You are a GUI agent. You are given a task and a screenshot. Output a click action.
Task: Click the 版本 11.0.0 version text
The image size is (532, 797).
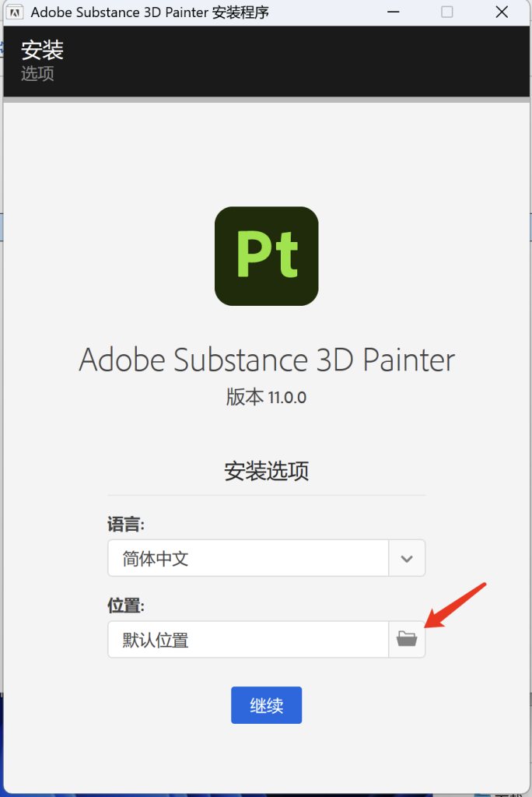tap(266, 398)
